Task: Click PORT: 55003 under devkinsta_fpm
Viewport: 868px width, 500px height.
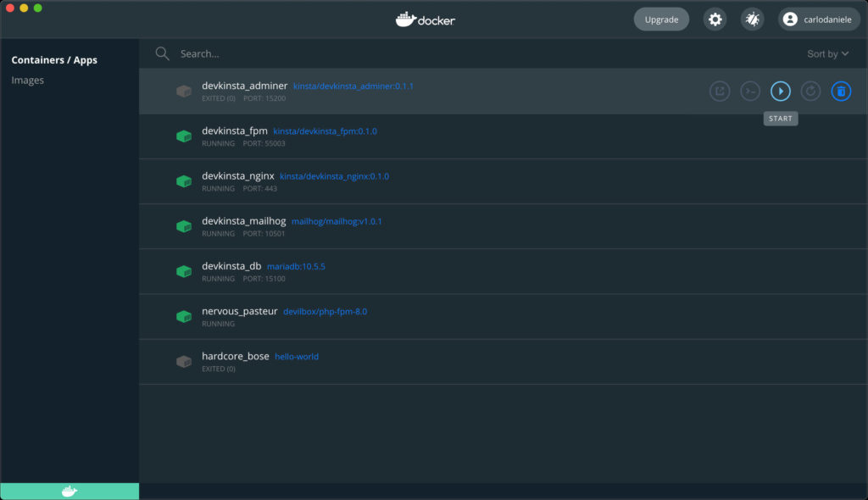Action: click(x=264, y=143)
